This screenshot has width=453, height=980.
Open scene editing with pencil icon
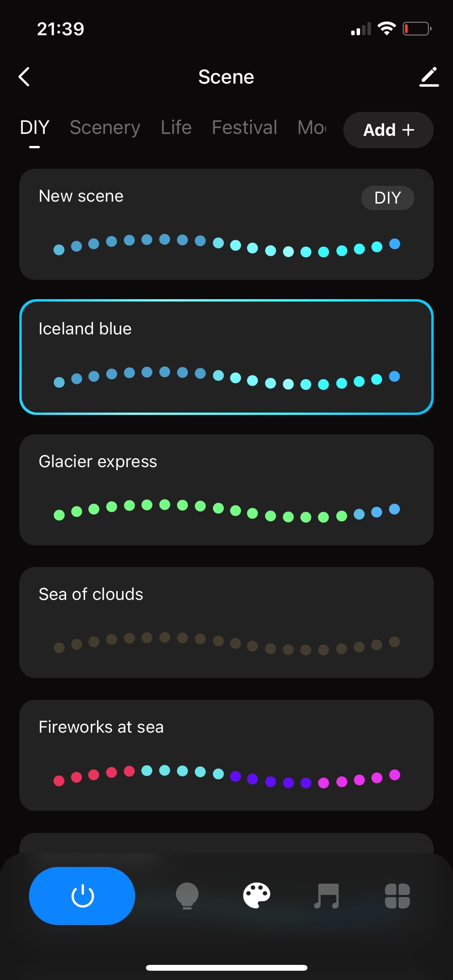pyautogui.click(x=429, y=77)
